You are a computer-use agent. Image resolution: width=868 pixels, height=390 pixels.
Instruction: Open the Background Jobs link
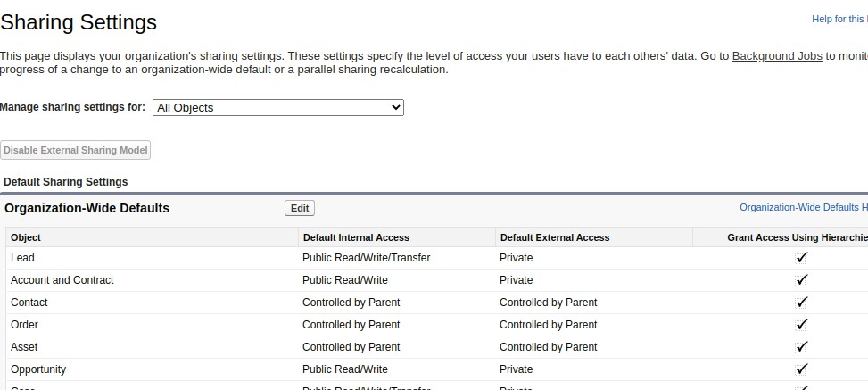pyautogui.click(x=777, y=56)
